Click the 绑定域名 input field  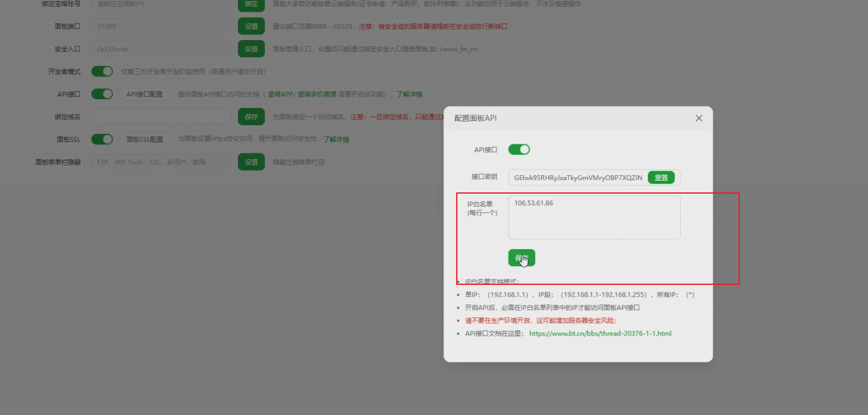tap(160, 116)
